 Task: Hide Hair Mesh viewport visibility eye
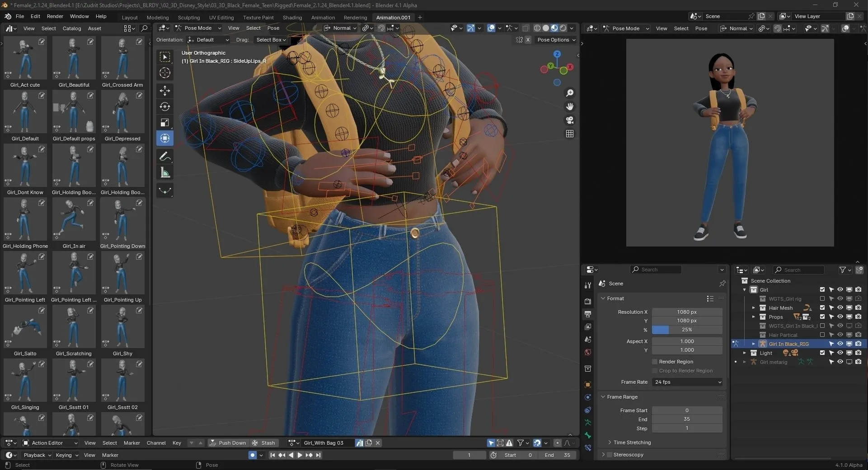pos(840,307)
